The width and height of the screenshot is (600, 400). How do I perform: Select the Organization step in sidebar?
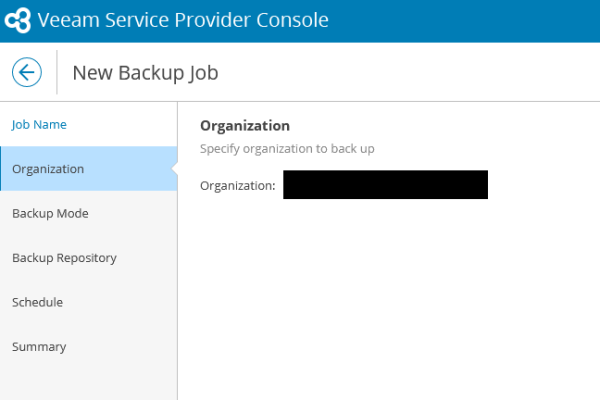coord(88,169)
